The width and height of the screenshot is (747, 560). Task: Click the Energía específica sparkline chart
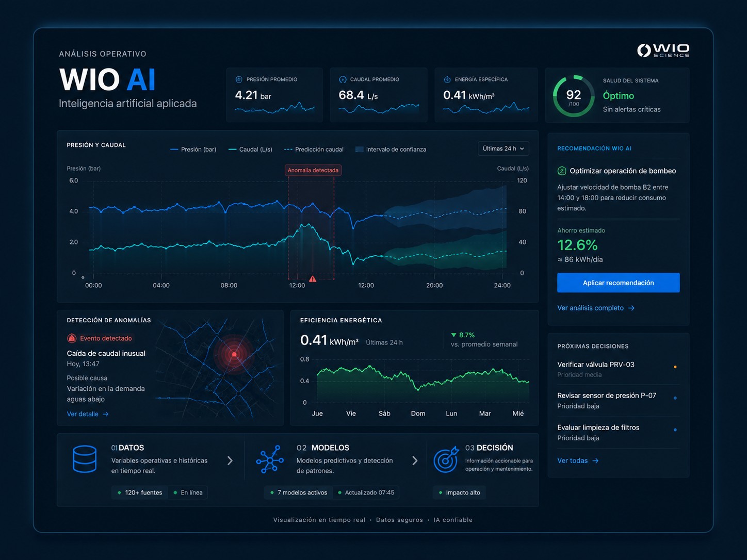[486, 108]
